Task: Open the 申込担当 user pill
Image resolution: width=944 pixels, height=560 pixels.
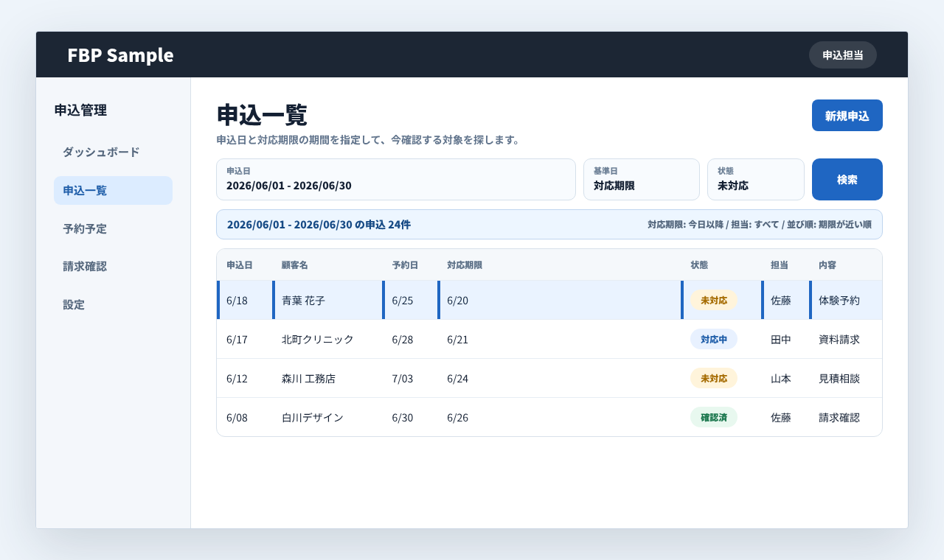Action: pyautogui.click(x=842, y=55)
